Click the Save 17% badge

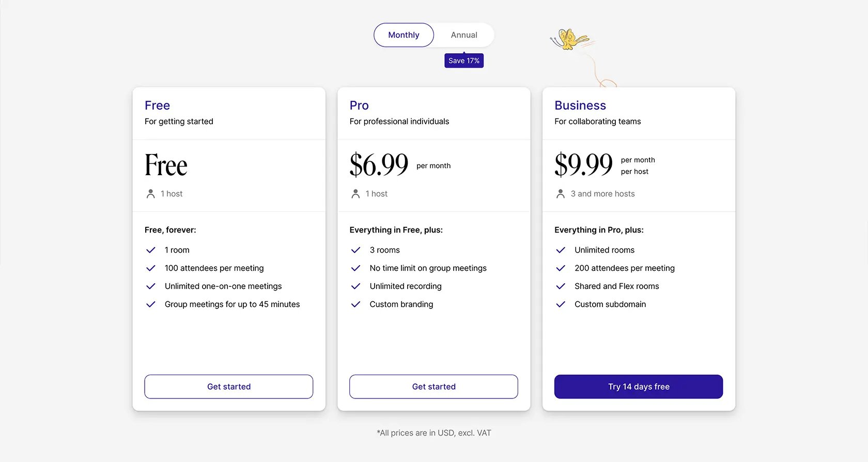464,60
